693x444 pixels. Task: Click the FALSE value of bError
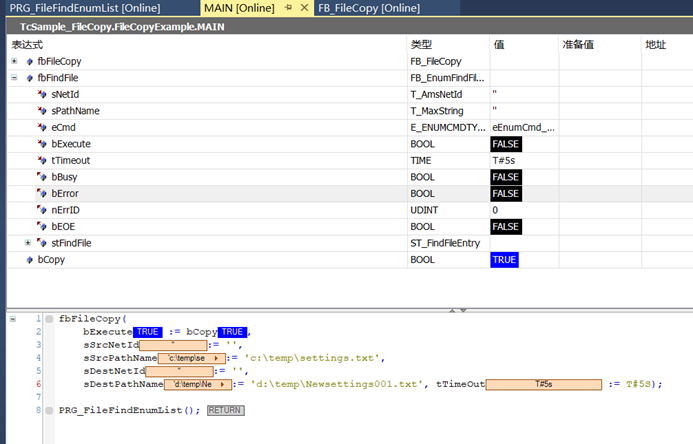[506, 194]
